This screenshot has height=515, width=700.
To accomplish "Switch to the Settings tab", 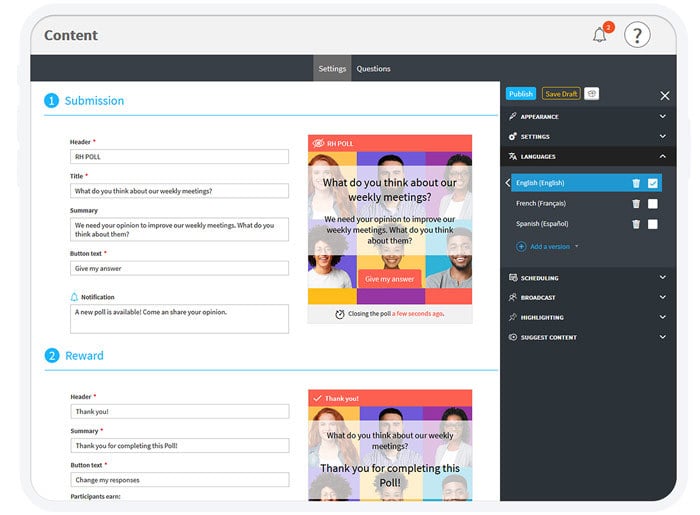I will (x=332, y=68).
